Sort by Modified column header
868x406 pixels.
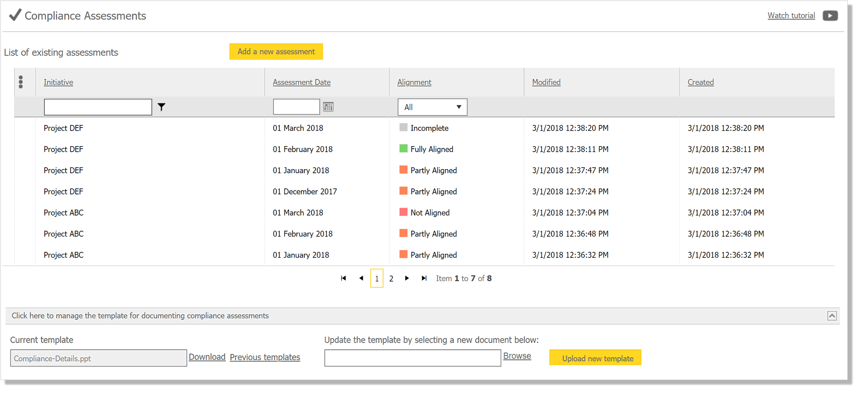[546, 82]
